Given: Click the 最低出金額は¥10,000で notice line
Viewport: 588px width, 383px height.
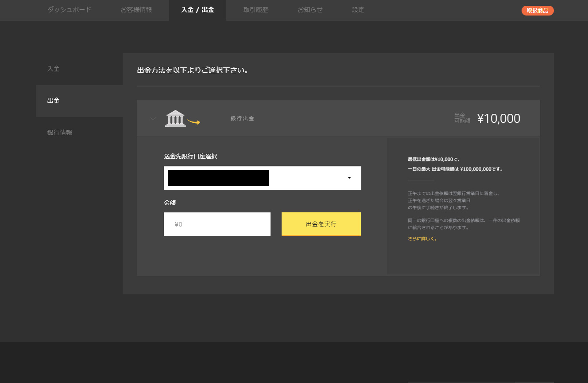Looking at the screenshot, I should [x=434, y=159].
